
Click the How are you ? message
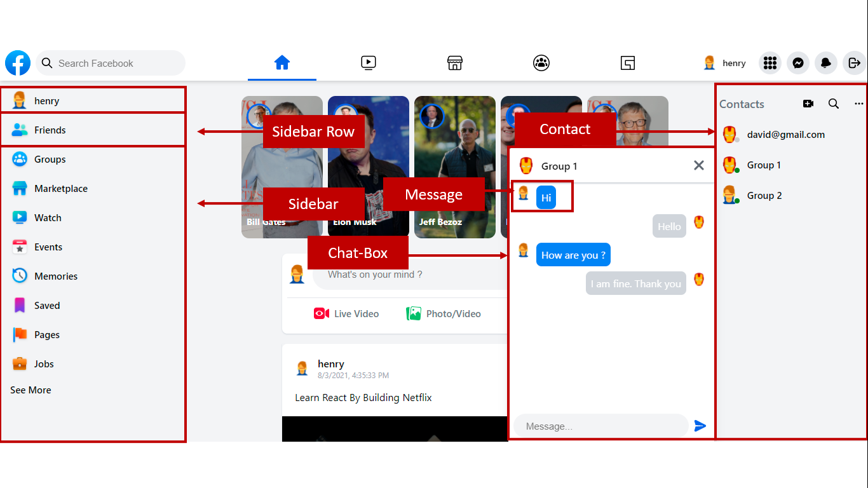[573, 255]
